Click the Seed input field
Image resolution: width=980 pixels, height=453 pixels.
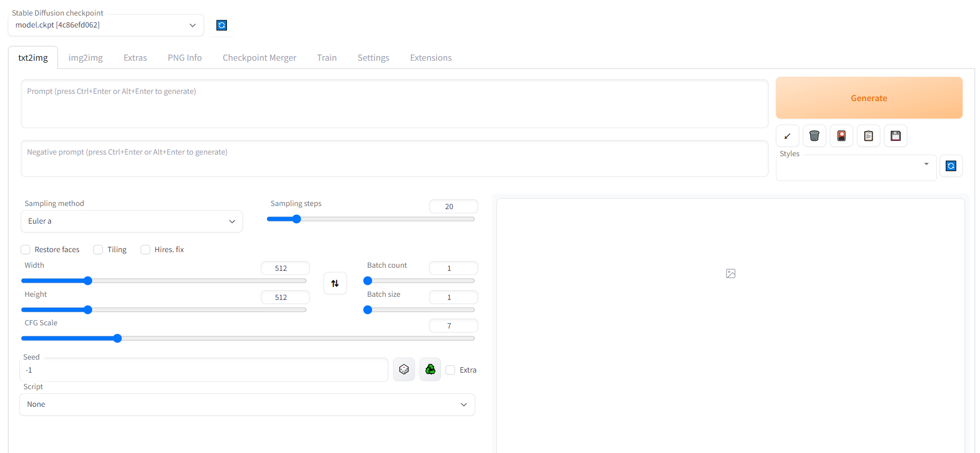(204, 370)
